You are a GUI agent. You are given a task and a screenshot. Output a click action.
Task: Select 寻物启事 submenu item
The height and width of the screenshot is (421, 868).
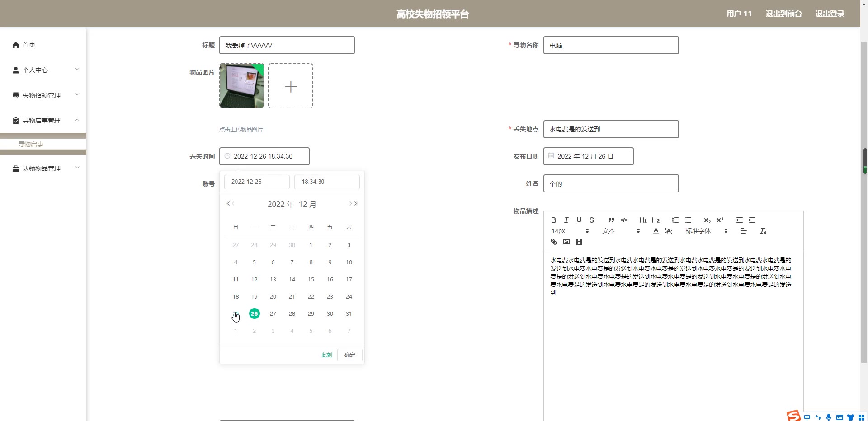31,144
